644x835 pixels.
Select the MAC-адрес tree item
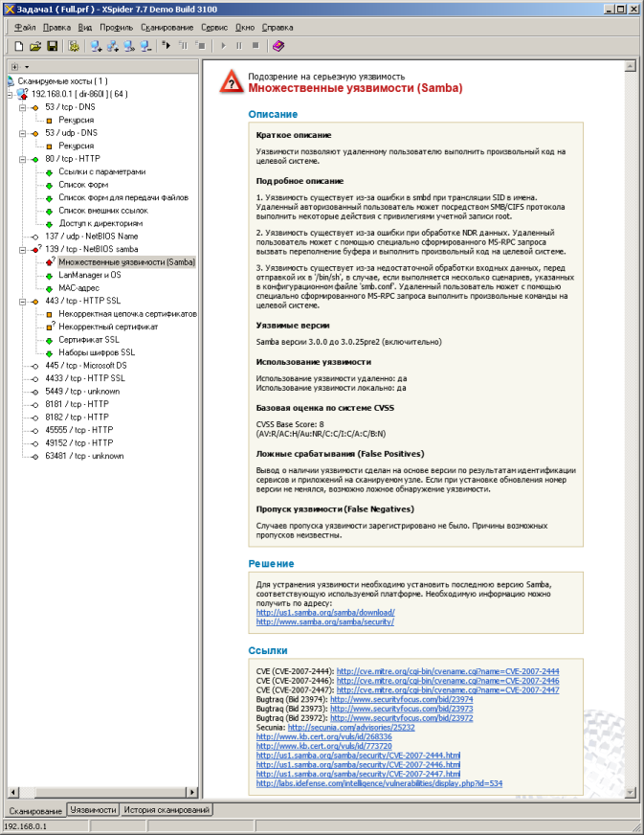point(78,288)
